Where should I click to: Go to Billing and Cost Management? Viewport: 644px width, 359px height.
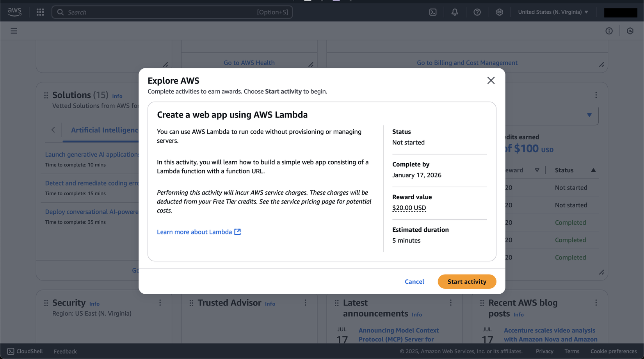[467, 63]
